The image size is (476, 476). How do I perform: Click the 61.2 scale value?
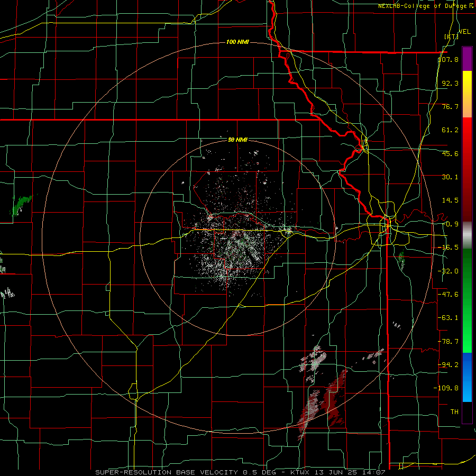[450, 130]
